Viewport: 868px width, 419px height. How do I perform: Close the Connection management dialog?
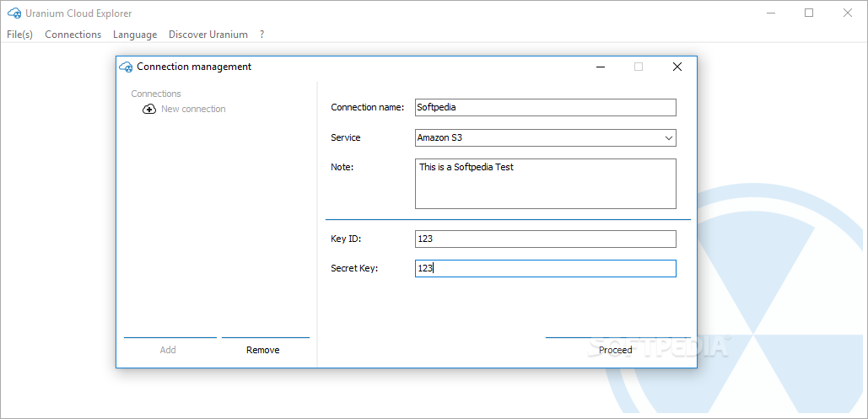[x=677, y=67]
